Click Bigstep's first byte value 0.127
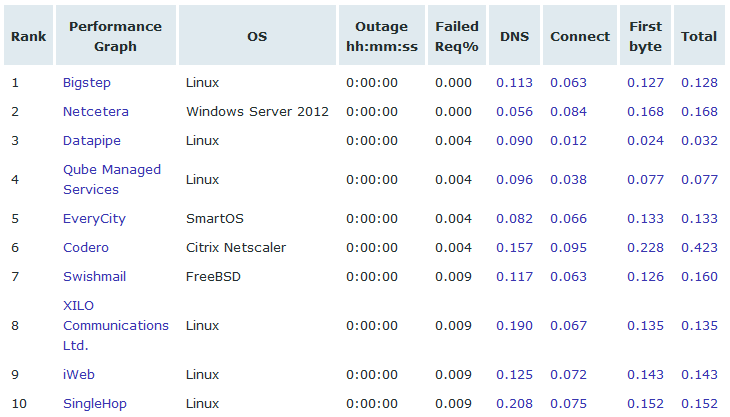This screenshot has height=417, width=730. 645,83
